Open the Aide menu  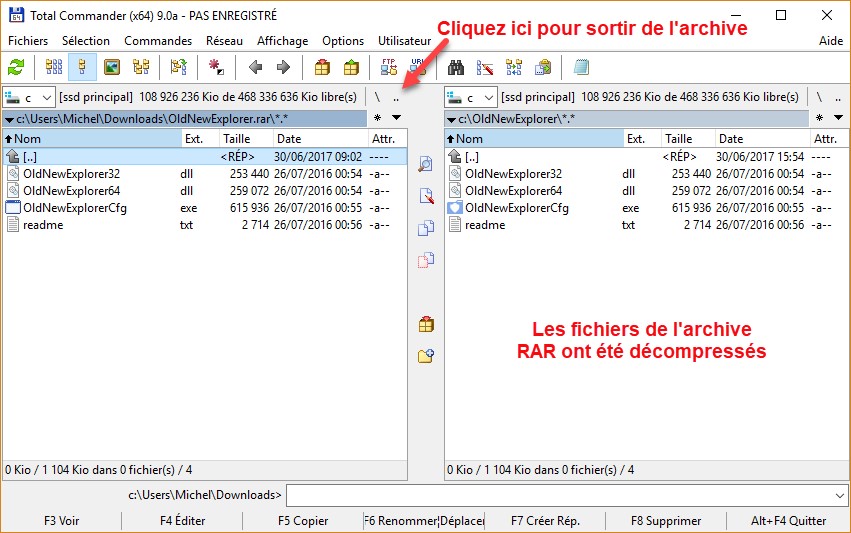(831, 41)
